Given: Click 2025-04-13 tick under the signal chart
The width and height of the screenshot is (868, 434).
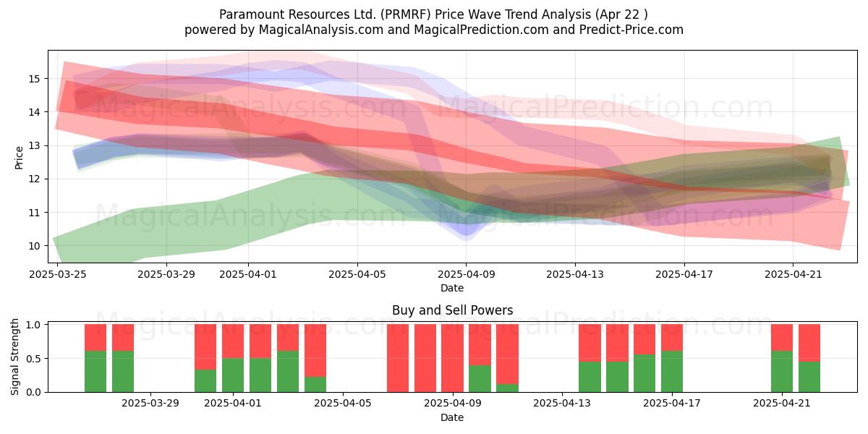Looking at the screenshot, I should (x=562, y=404).
